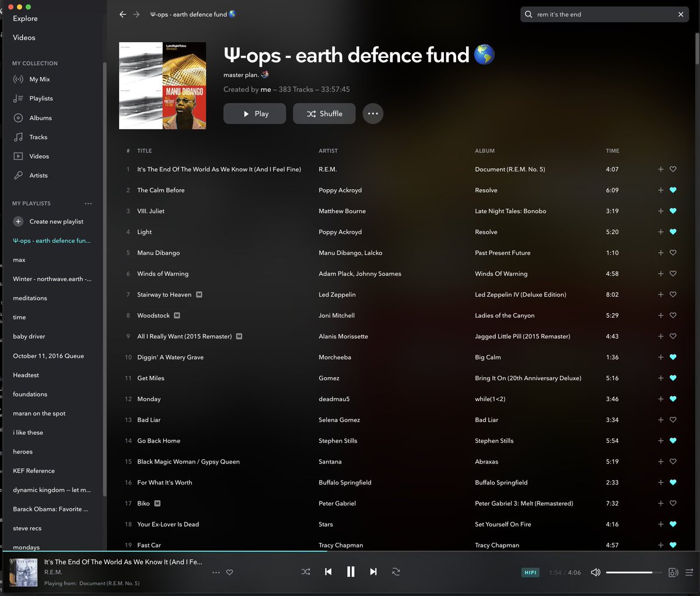Sort by the ARTIST column header
The height and width of the screenshot is (596, 700).
point(328,151)
